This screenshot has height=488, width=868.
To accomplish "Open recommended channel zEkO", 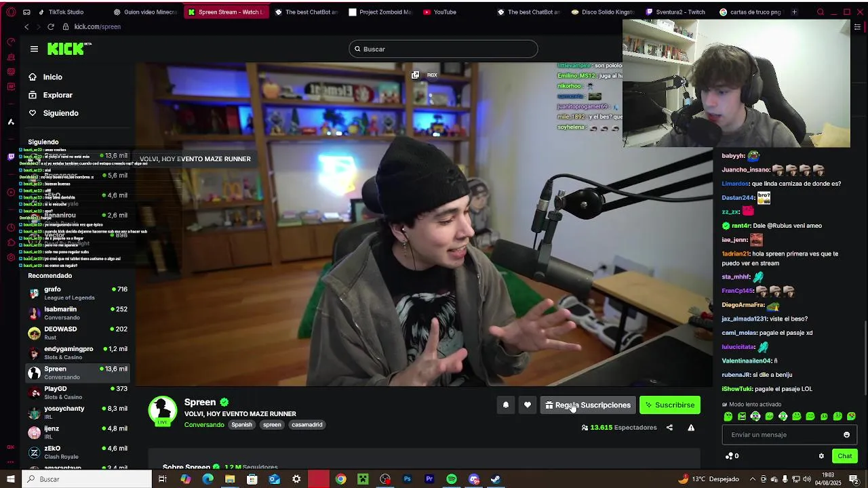I will pyautogui.click(x=78, y=453).
